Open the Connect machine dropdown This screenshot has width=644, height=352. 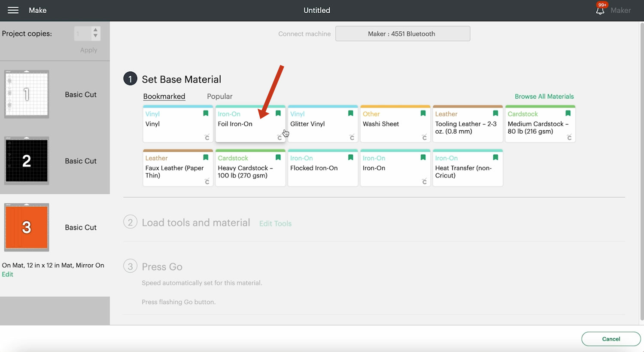pos(402,34)
